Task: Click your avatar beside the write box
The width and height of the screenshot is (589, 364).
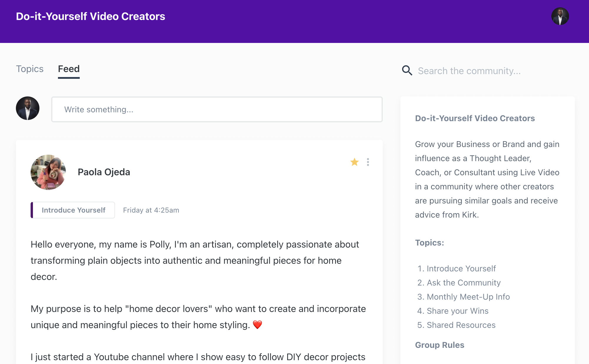Action: point(28,108)
